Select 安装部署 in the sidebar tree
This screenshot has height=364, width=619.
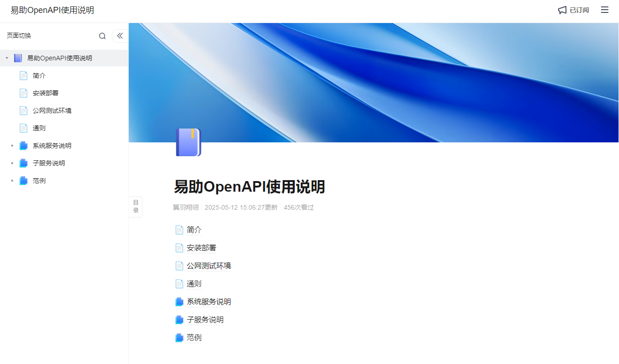(x=46, y=93)
